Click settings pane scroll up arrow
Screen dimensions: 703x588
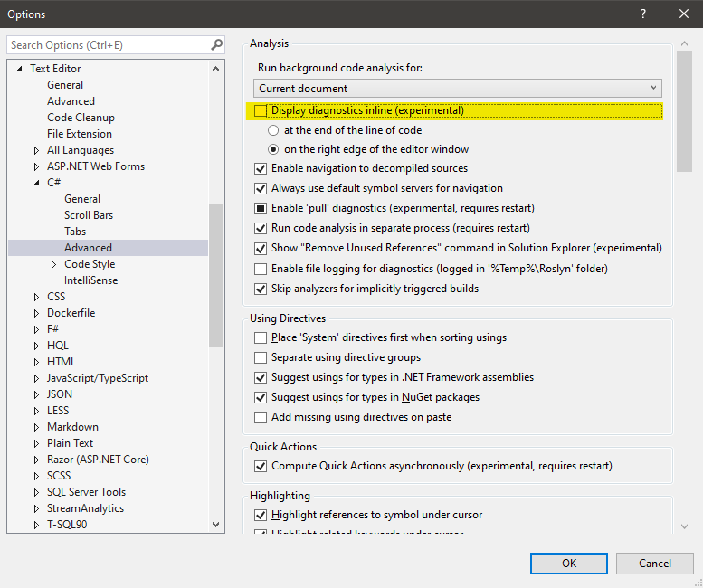[684, 43]
